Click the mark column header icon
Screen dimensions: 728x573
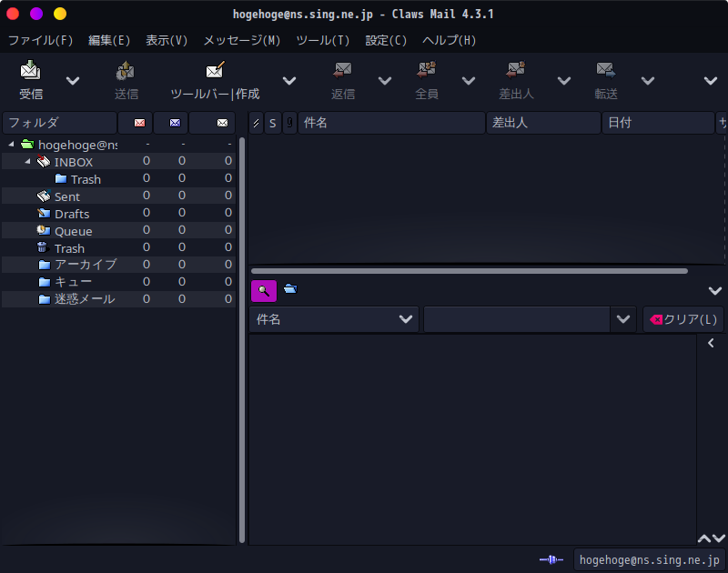tap(256, 123)
